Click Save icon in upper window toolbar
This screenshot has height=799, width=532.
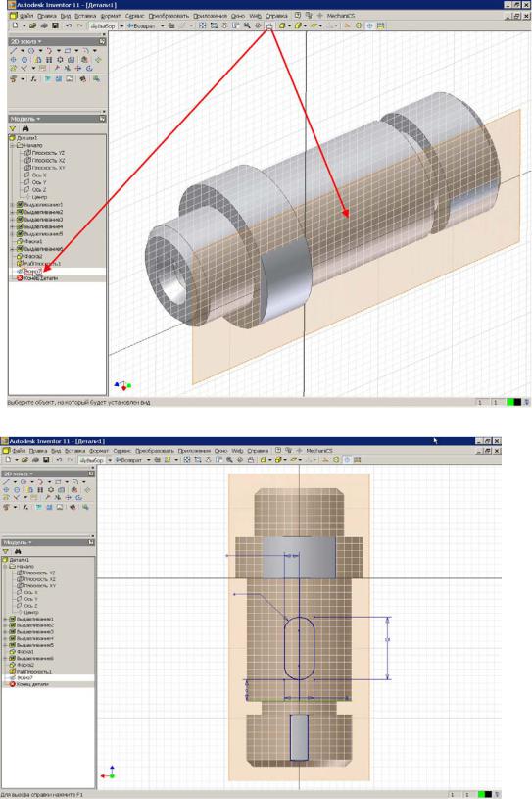point(56,25)
